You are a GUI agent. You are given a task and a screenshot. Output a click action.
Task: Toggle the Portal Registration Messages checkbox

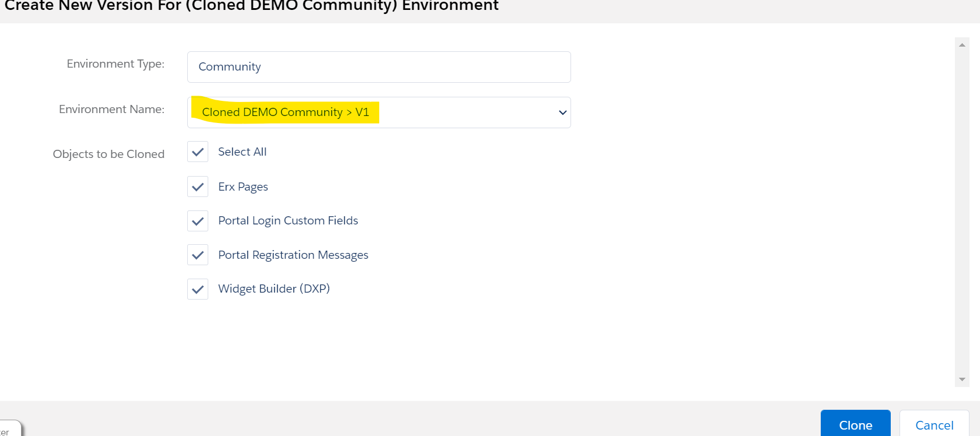[x=198, y=255]
